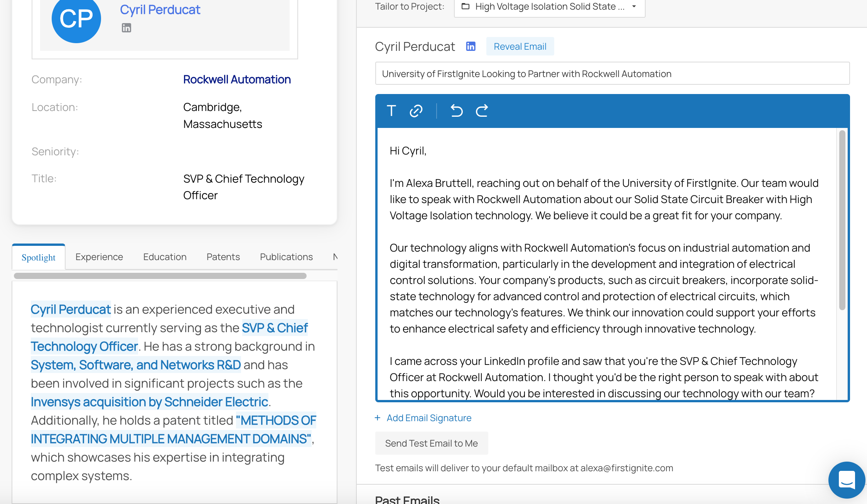Click the dropdown arrow beside project name
Image resolution: width=867 pixels, height=504 pixels.
(634, 7)
